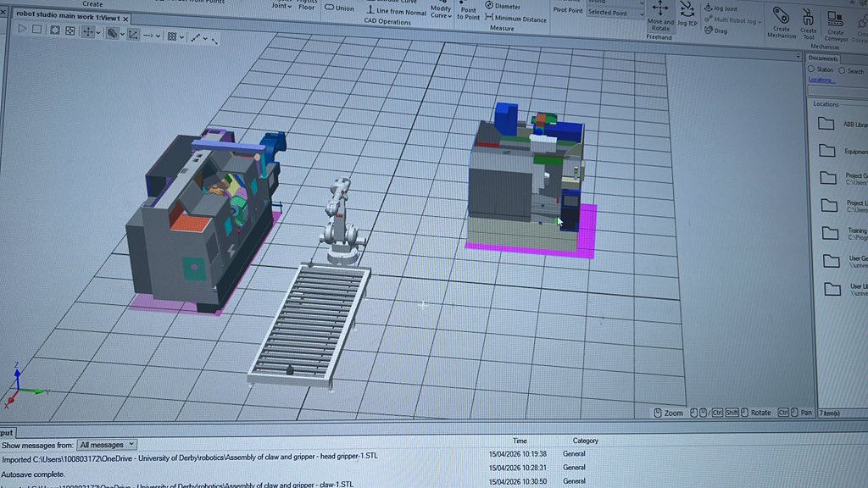The width and height of the screenshot is (868, 488).
Task: Click the arrow snap mode icon
Action: 148,36
